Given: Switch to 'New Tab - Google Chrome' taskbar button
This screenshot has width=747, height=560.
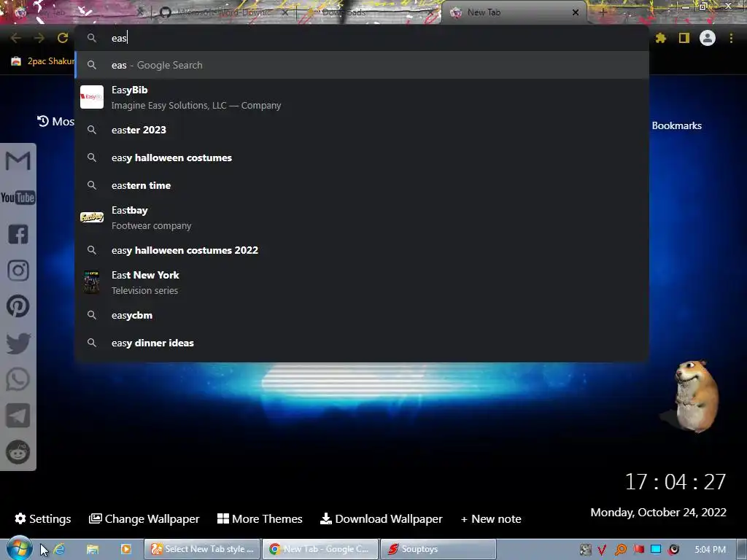Looking at the screenshot, I should (x=321, y=549).
